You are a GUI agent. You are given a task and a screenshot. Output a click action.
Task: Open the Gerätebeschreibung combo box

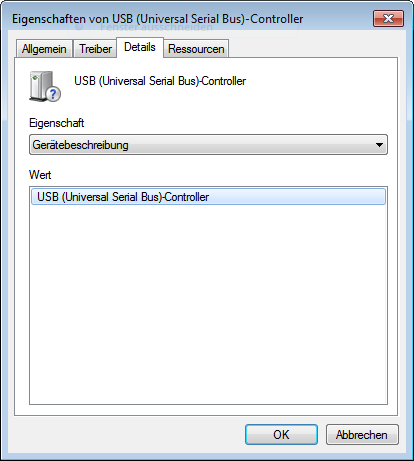pos(208,145)
